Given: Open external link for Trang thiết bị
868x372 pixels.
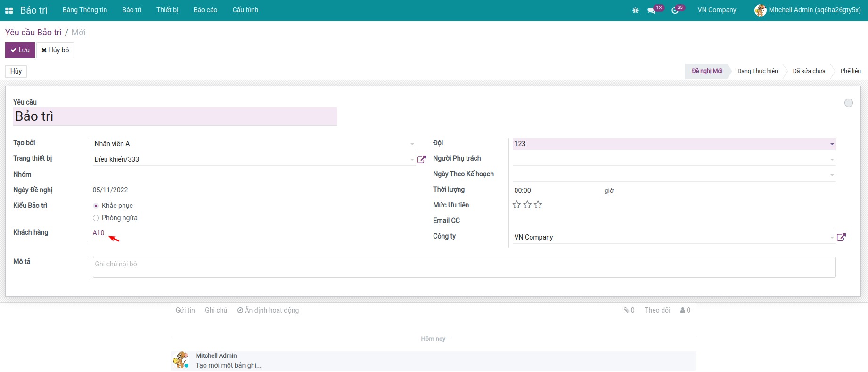Looking at the screenshot, I should (421, 159).
